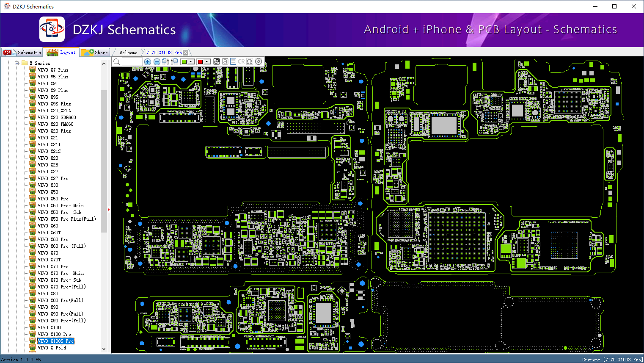Select VIVO X23 in the tree
The image size is (644, 363).
tap(48, 158)
